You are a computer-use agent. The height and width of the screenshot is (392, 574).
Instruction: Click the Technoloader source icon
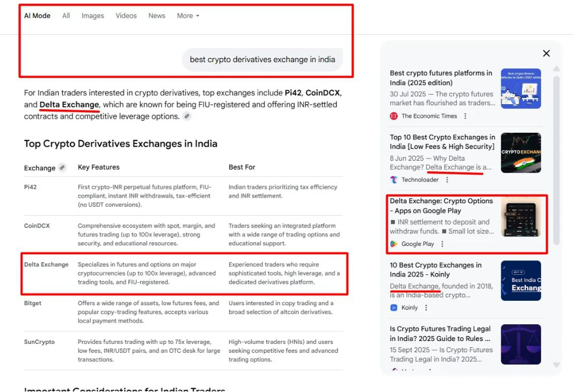(394, 180)
